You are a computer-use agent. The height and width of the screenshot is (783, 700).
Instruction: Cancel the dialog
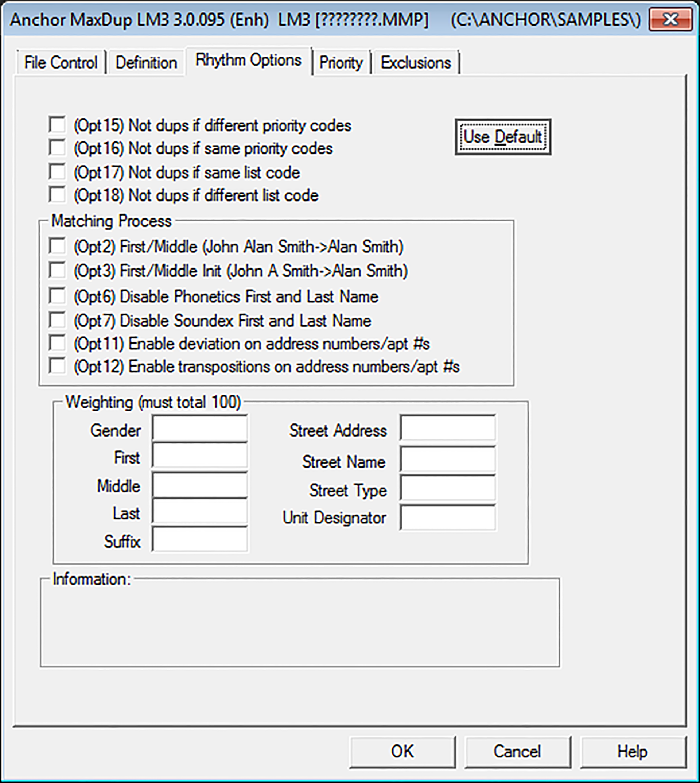(x=517, y=751)
